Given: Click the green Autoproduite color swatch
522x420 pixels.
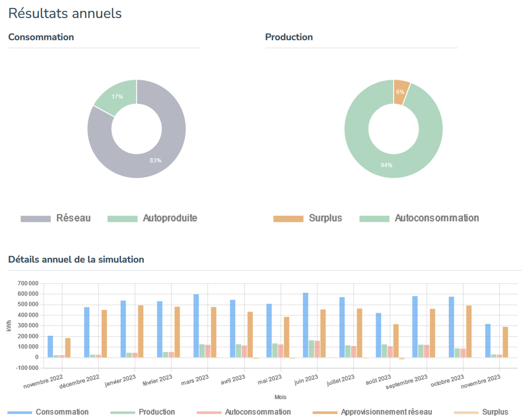Looking at the screenshot, I should 122,219.
